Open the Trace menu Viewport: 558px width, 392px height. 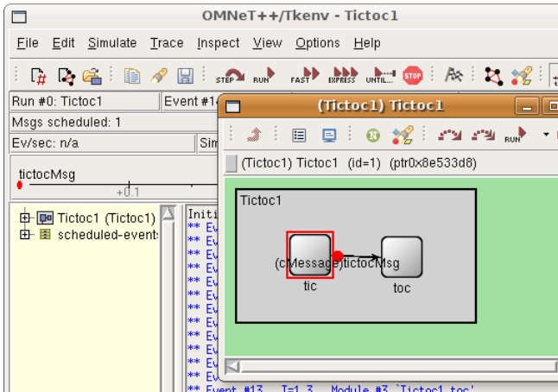167,43
